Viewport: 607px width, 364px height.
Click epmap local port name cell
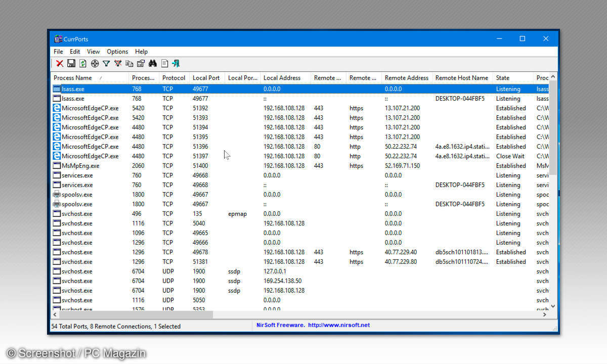tap(237, 214)
